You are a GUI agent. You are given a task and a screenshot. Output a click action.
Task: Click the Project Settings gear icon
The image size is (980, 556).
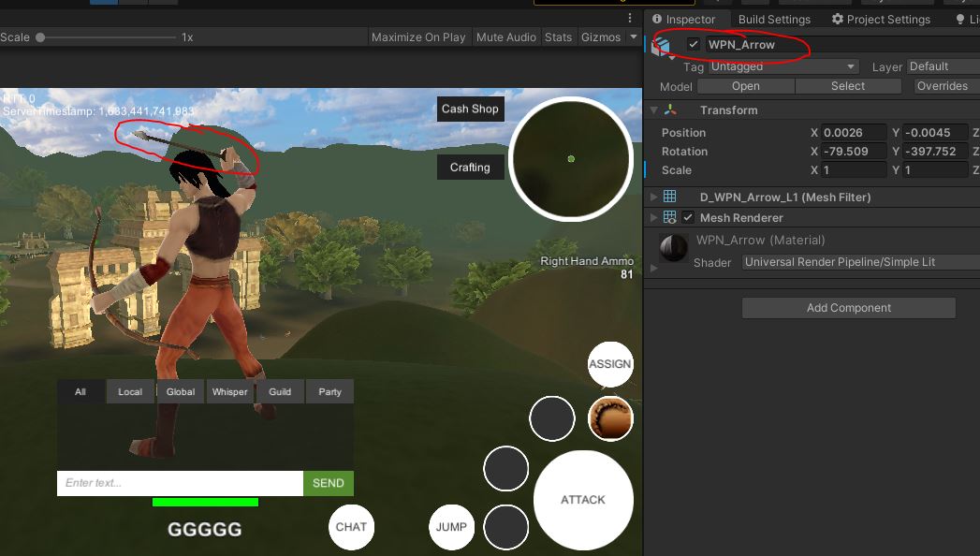(x=838, y=19)
